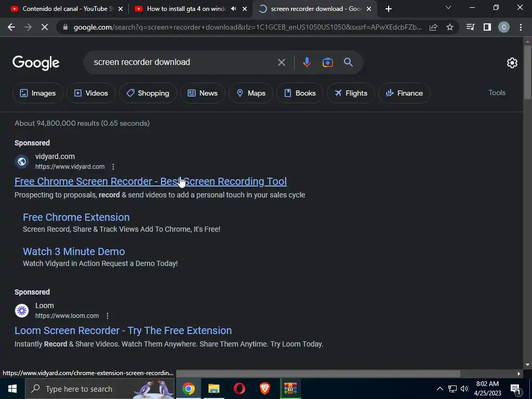The width and height of the screenshot is (532, 399).
Task: Go to Google home via logo
Action: [x=36, y=63]
